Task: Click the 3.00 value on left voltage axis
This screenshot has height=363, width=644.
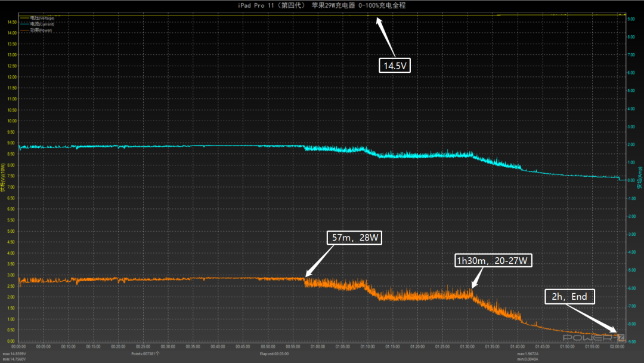Action: pyautogui.click(x=11, y=275)
